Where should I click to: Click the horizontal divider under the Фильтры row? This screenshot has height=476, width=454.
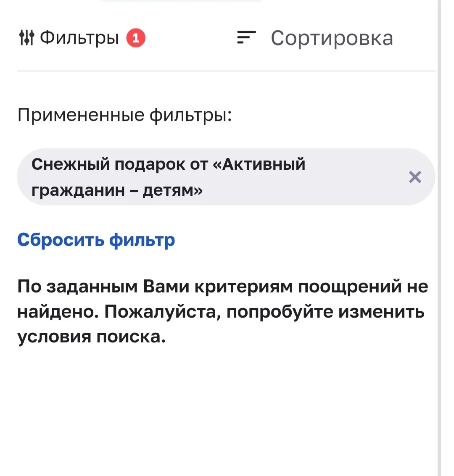pos(226,71)
